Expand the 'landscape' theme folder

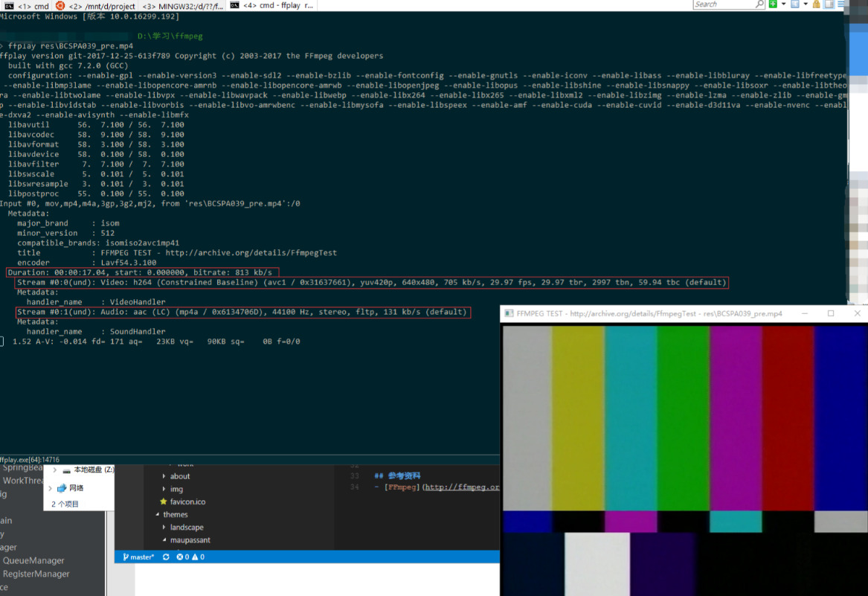[186, 527]
